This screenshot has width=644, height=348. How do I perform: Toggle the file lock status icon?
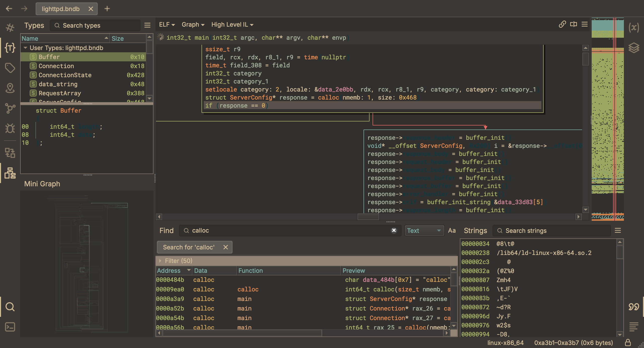click(628, 343)
